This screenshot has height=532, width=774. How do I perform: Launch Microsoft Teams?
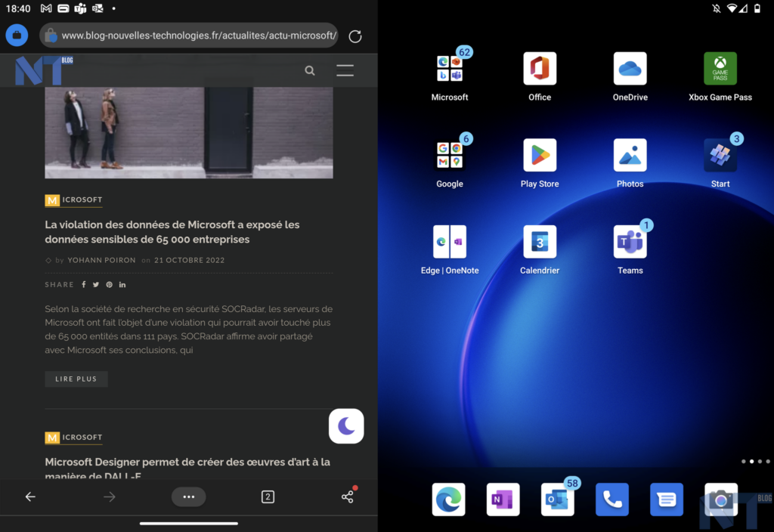pos(630,242)
